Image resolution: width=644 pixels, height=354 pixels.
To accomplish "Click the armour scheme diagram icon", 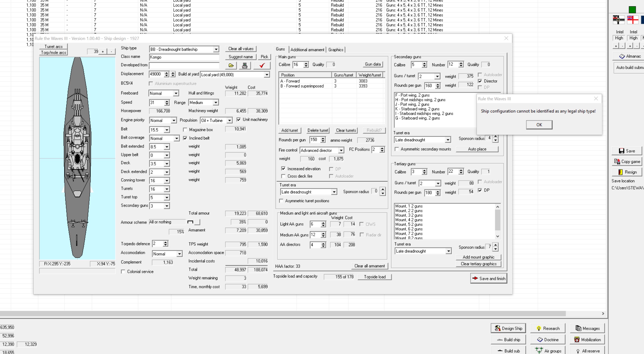I will pyautogui.click(x=190, y=222).
